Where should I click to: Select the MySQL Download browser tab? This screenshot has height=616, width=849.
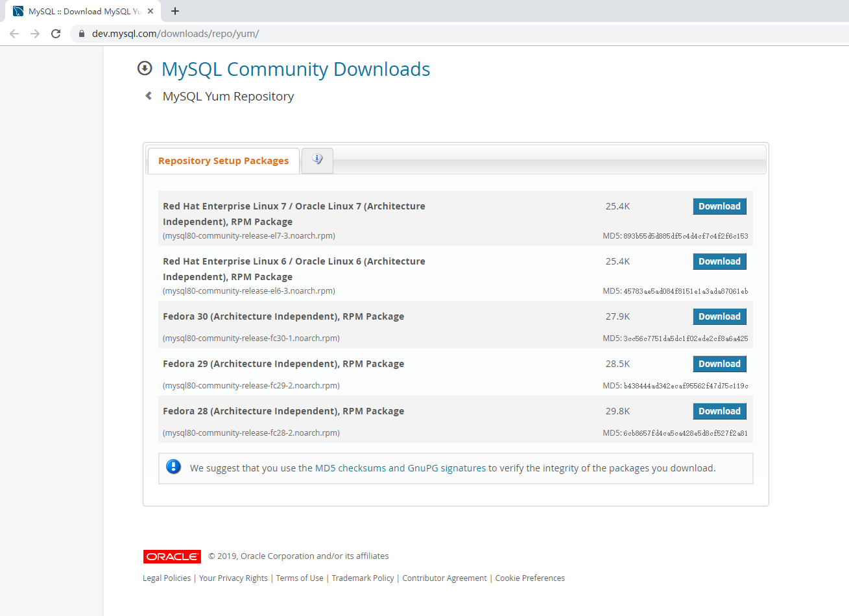(x=84, y=11)
